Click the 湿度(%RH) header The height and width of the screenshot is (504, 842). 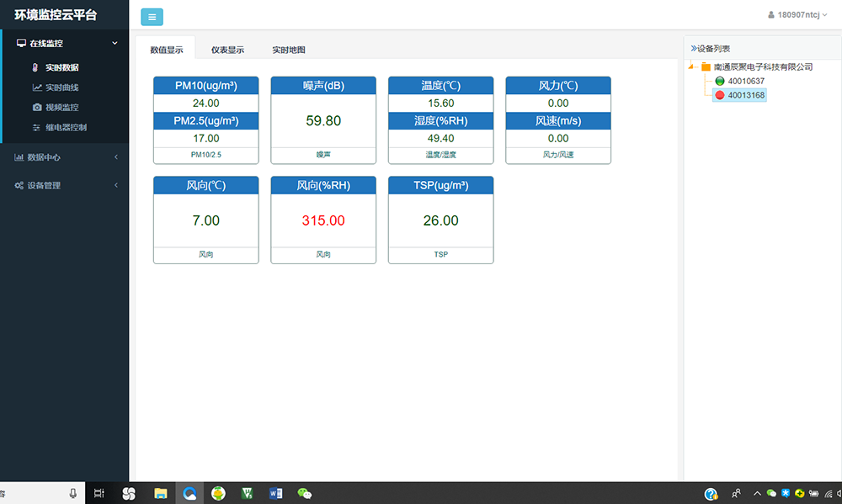[441, 121]
